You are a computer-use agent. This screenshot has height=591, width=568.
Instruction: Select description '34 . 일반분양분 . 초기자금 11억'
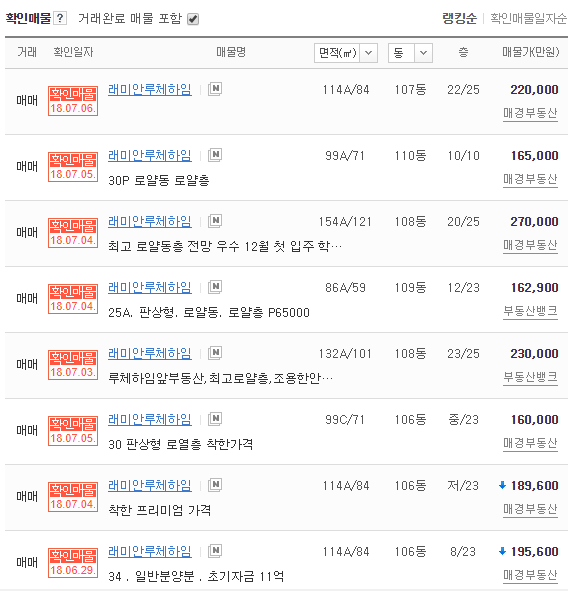196,576
